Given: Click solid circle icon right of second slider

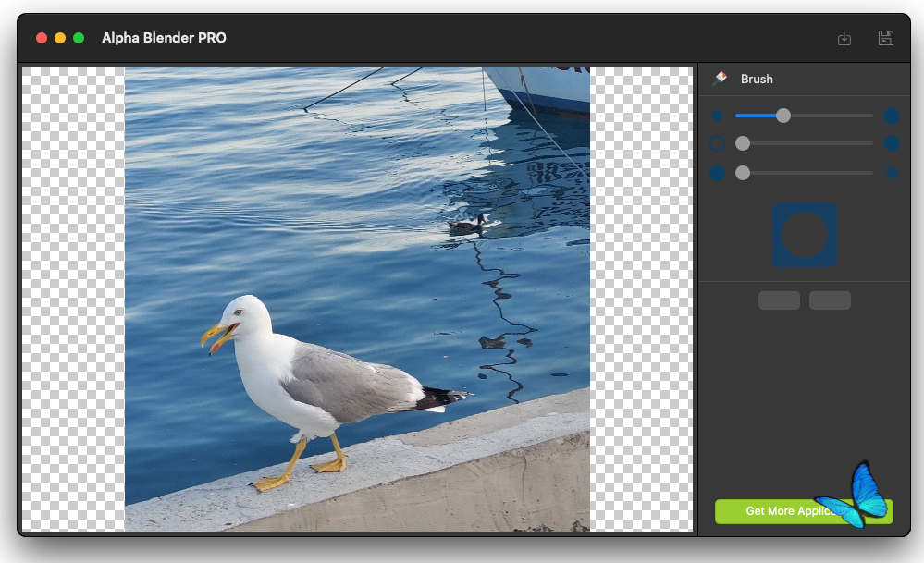Looking at the screenshot, I should pyautogui.click(x=892, y=144).
